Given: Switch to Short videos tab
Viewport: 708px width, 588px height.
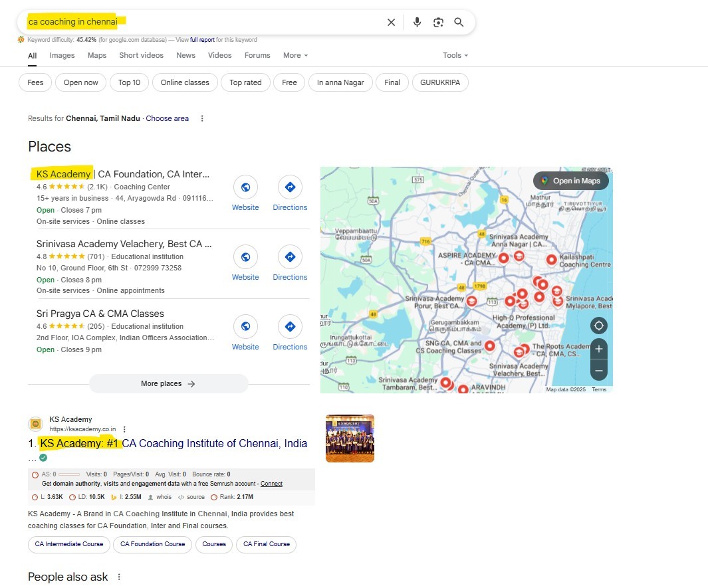Looking at the screenshot, I should point(142,55).
